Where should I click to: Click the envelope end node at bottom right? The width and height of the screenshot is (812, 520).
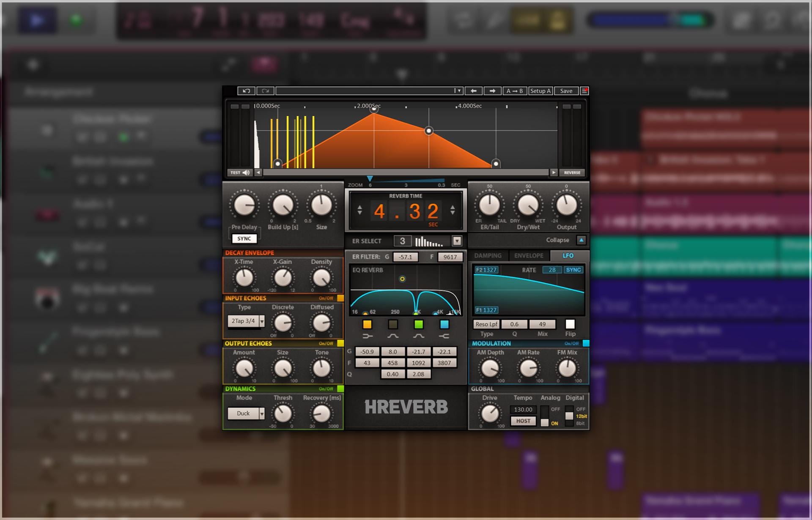[x=496, y=163]
